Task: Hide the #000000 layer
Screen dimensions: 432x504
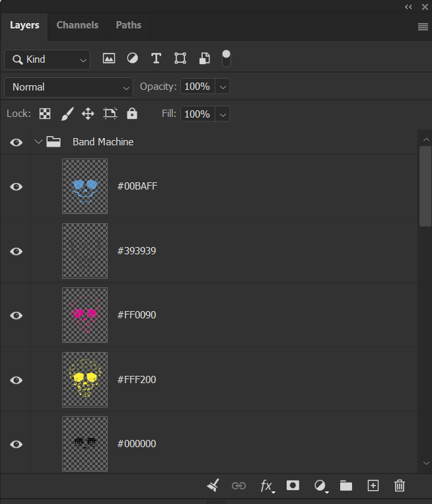Action: click(16, 444)
